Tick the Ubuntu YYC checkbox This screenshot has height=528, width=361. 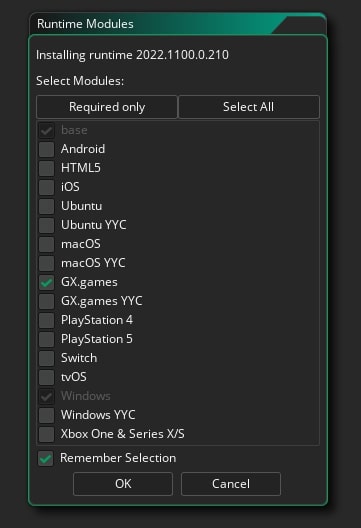coord(46,225)
